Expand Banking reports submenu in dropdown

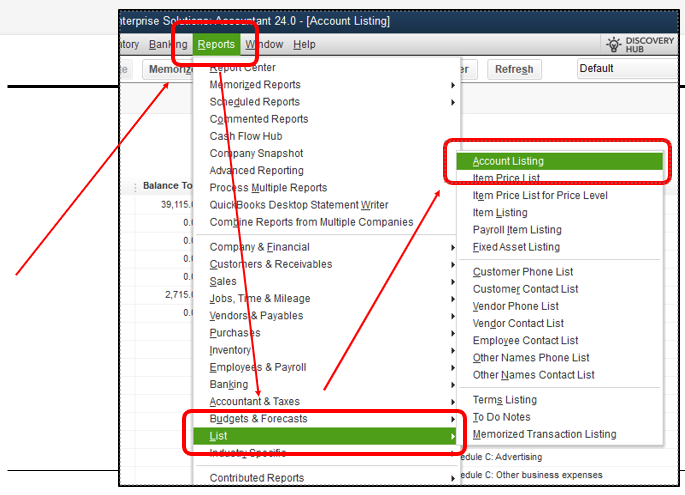pyautogui.click(x=325, y=384)
